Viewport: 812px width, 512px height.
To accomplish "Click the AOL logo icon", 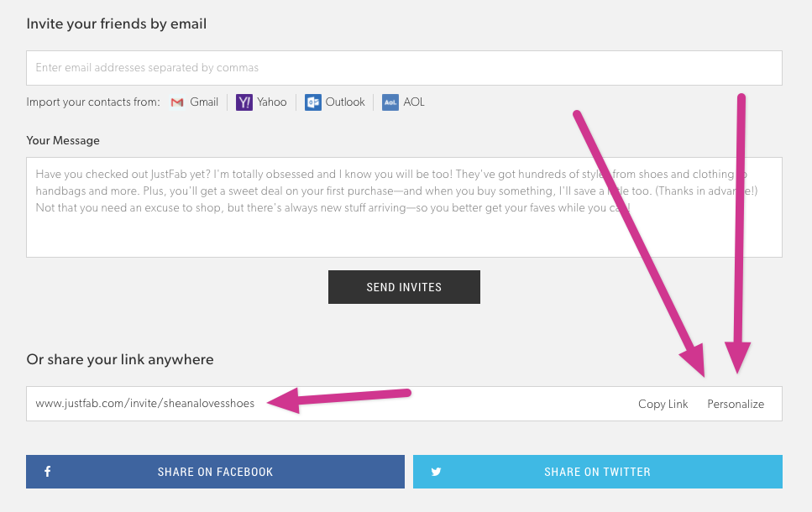I will click(x=390, y=102).
